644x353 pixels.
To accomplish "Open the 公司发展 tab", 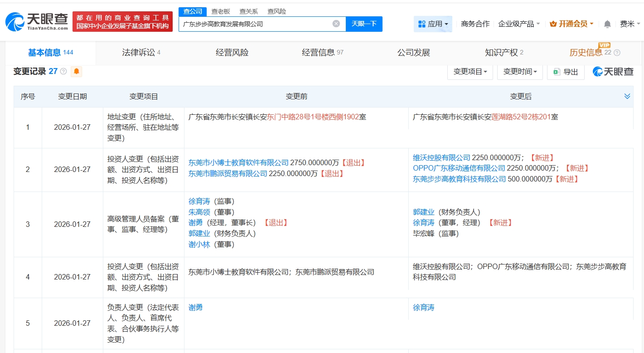I will [413, 53].
